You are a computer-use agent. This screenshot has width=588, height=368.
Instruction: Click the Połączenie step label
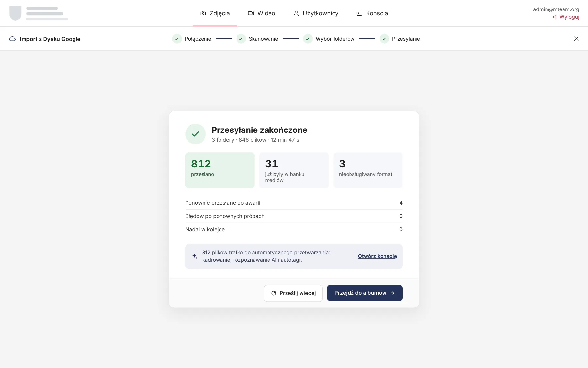click(198, 39)
